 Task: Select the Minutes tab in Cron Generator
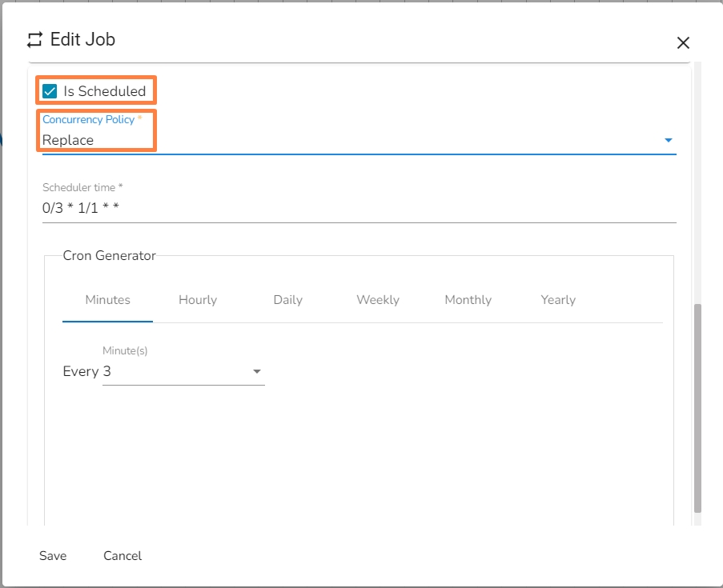(x=107, y=300)
